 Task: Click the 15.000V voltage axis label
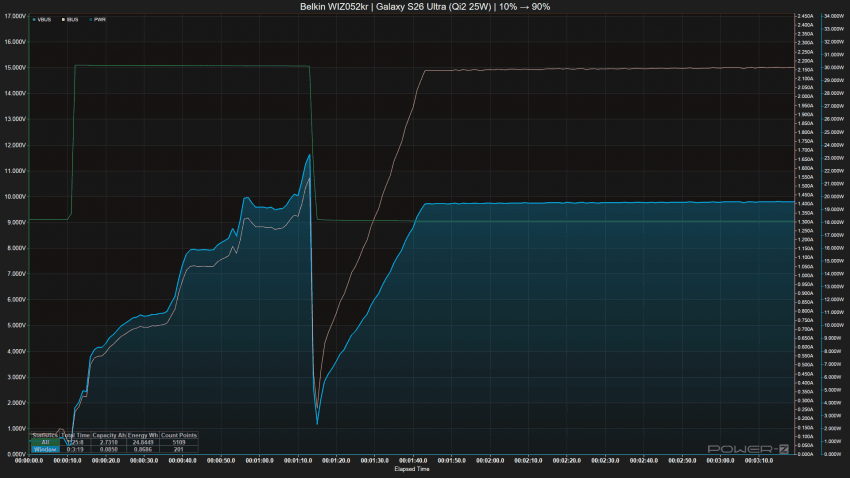15,68
